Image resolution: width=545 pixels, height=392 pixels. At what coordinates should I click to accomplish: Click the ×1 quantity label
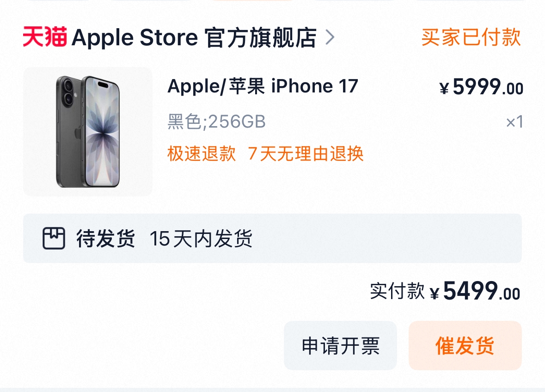(x=515, y=122)
